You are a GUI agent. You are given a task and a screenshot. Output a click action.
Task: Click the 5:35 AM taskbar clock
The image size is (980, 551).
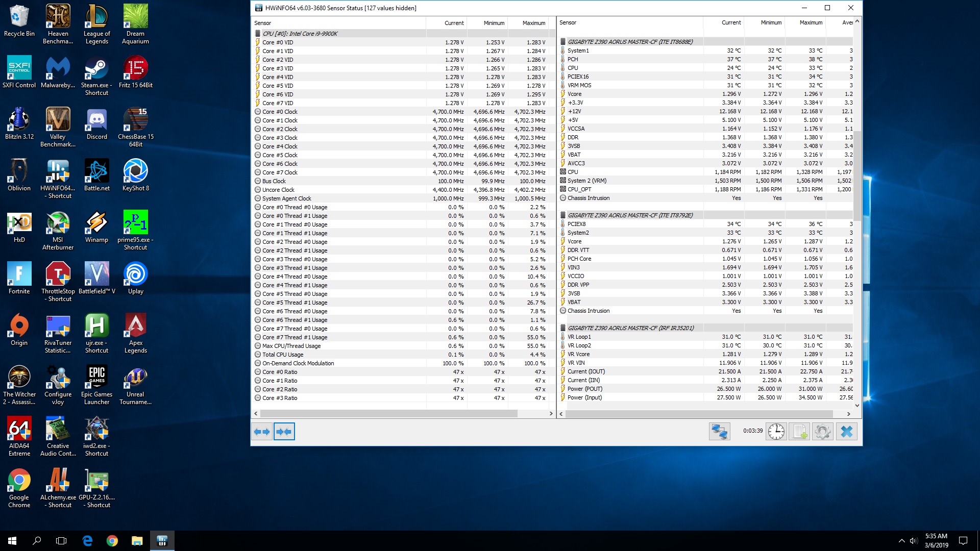936,541
